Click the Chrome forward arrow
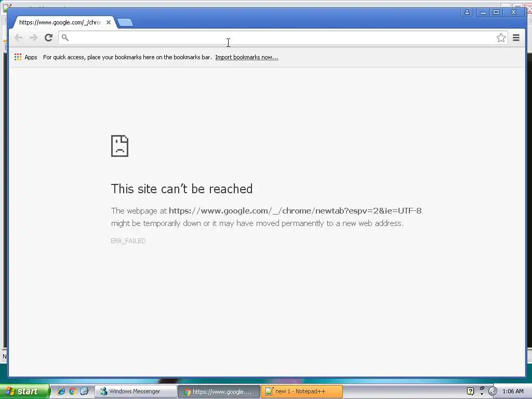 point(33,37)
